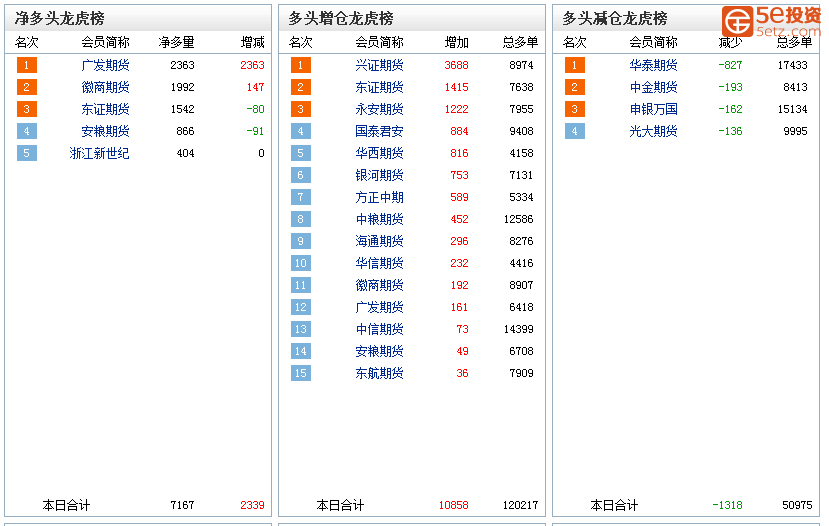Click rank 1 badge beside 兴证期货
829x526 pixels.
[x=300, y=65]
